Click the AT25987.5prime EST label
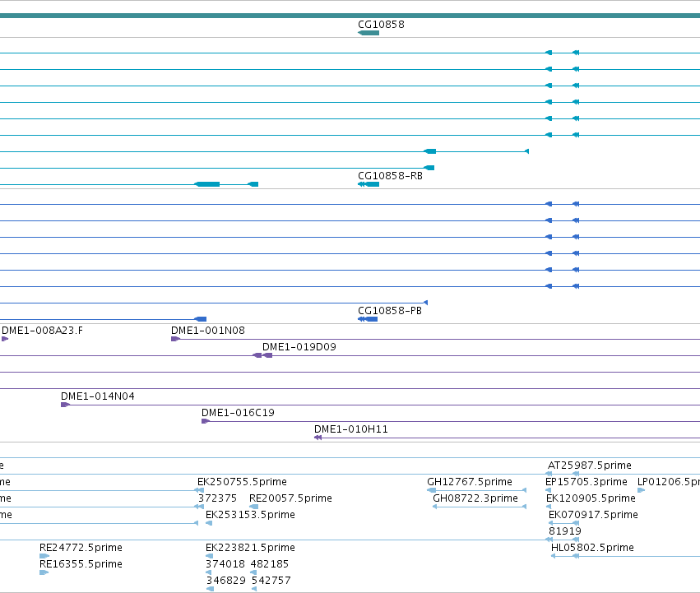 tap(589, 466)
